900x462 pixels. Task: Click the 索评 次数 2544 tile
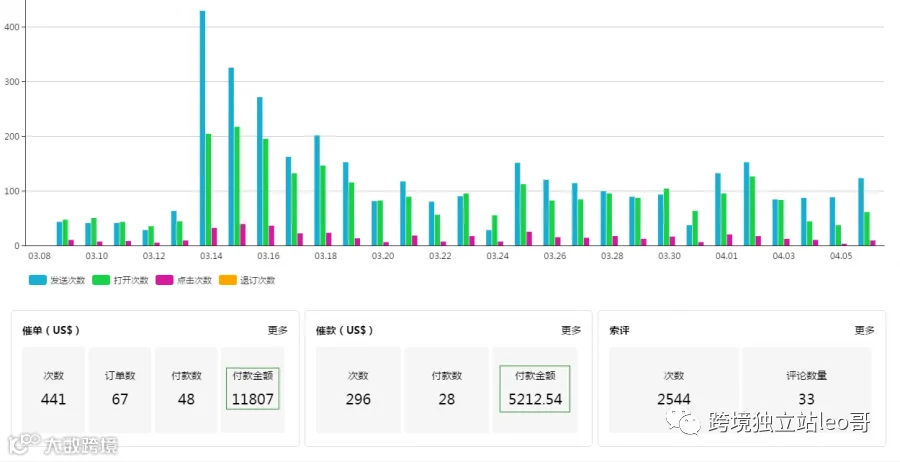(674, 389)
